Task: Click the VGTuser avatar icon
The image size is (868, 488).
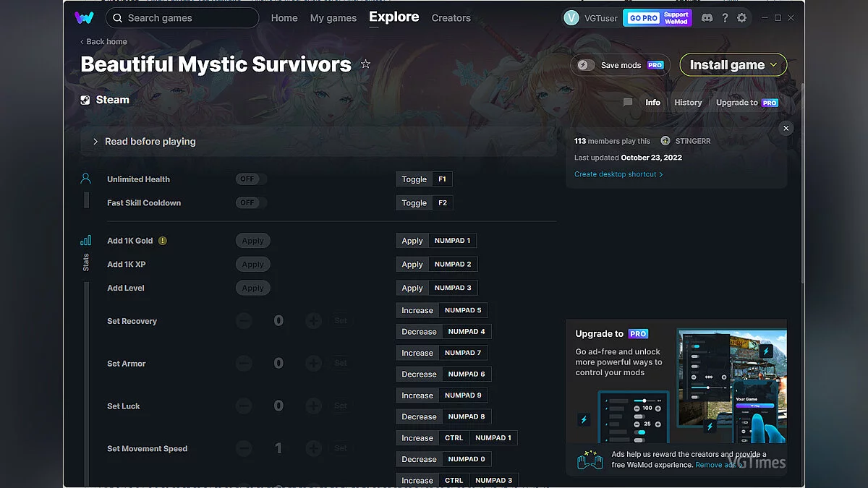Action: (571, 18)
